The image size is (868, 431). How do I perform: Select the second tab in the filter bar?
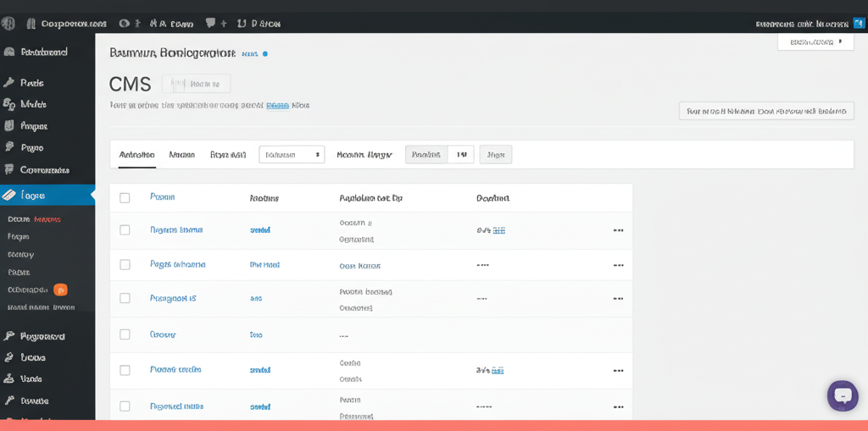[x=181, y=155]
